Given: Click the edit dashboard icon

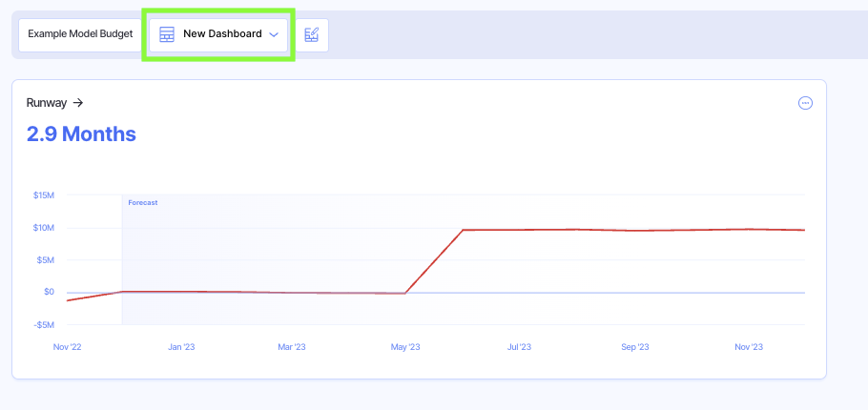Looking at the screenshot, I should 312,34.
